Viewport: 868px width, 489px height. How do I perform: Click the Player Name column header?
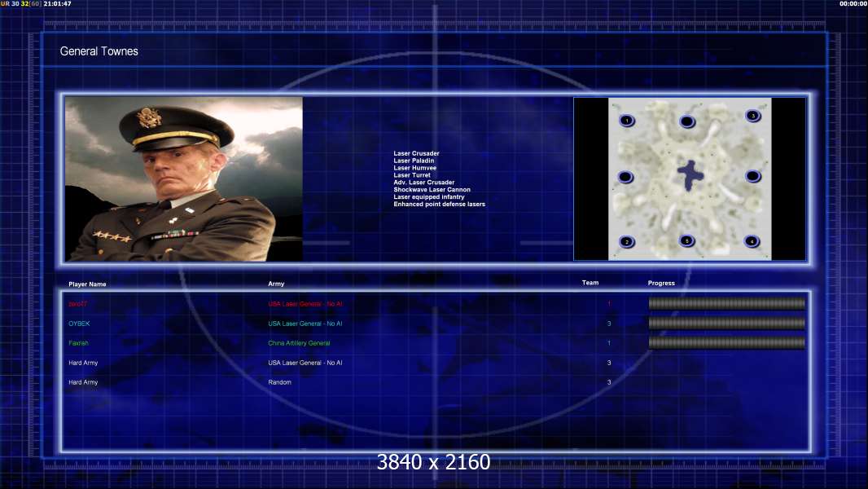87,284
